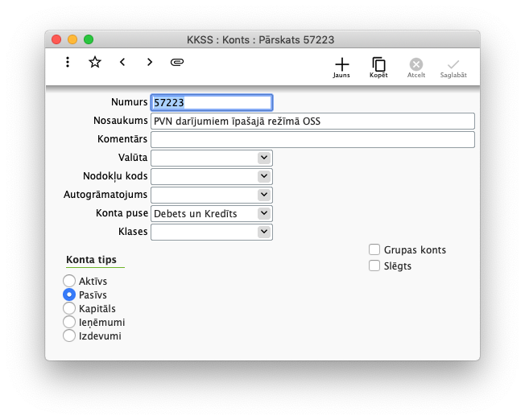Click the empty Komentārs field
Screen dimensions: 525x420
tap(312, 139)
